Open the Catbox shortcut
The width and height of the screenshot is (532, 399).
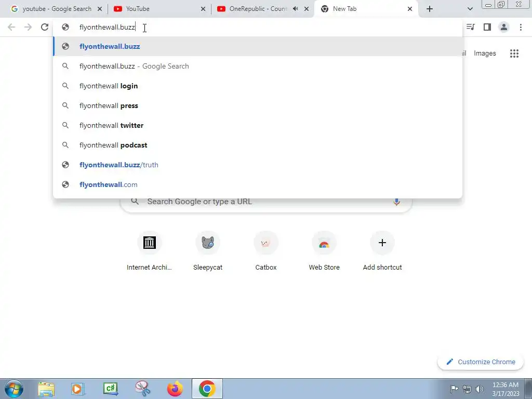tap(266, 251)
